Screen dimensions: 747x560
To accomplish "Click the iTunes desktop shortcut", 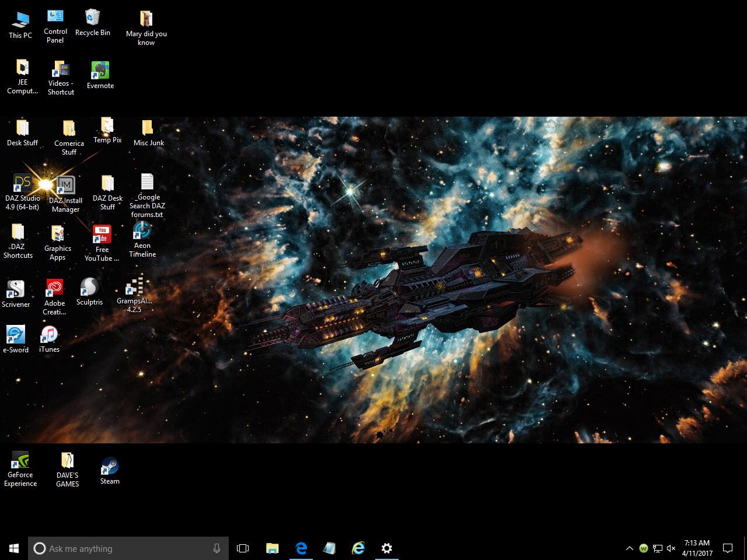I will click(x=50, y=339).
